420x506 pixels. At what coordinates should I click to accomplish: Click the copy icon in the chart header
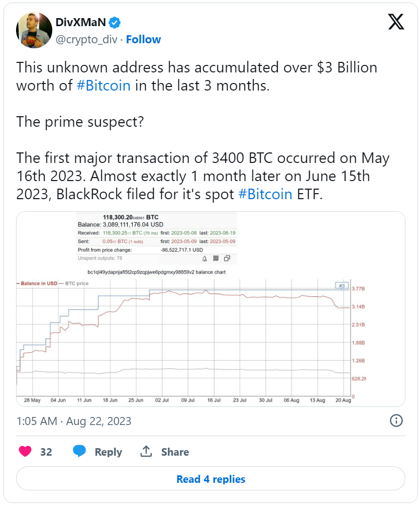point(227,258)
